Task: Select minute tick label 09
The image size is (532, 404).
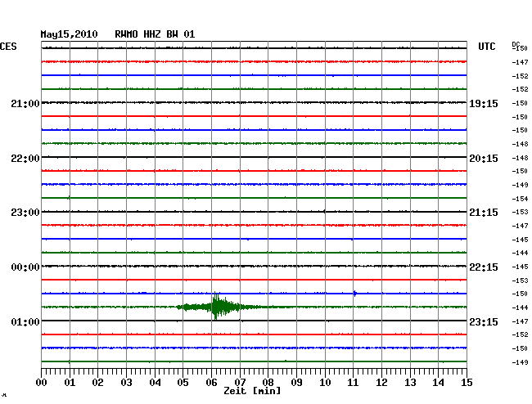Action: 296,382
